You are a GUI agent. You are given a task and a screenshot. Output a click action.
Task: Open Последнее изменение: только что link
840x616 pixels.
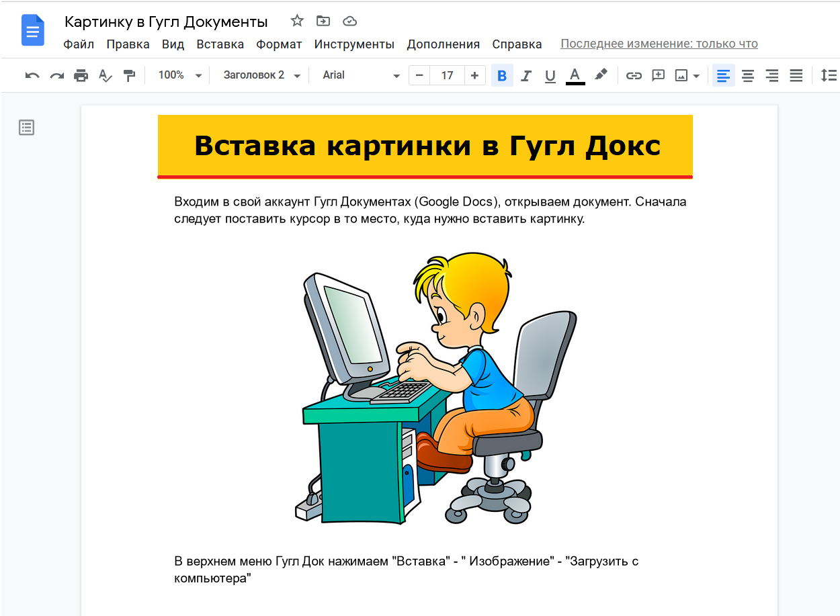(x=659, y=44)
